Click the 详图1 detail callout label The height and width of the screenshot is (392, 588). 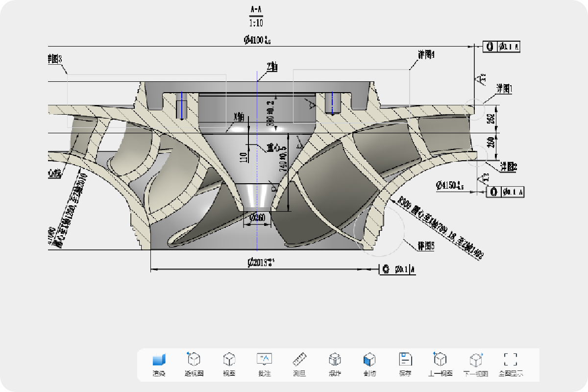coord(504,89)
